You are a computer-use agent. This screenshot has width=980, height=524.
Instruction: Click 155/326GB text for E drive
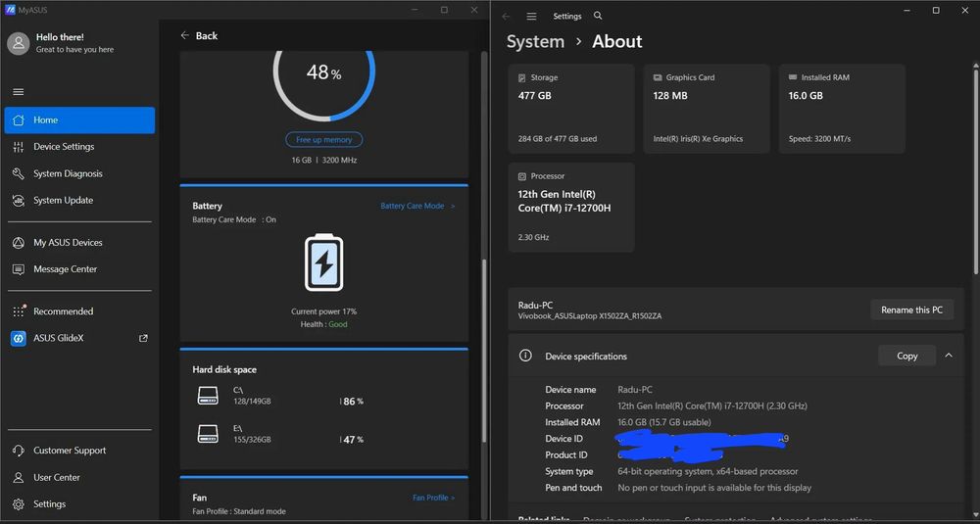coord(252,440)
